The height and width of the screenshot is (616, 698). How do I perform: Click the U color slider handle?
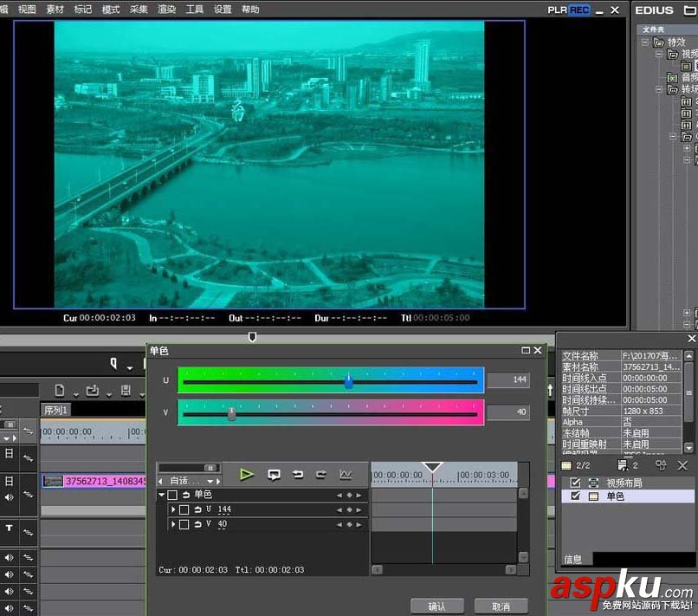[349, 382]
